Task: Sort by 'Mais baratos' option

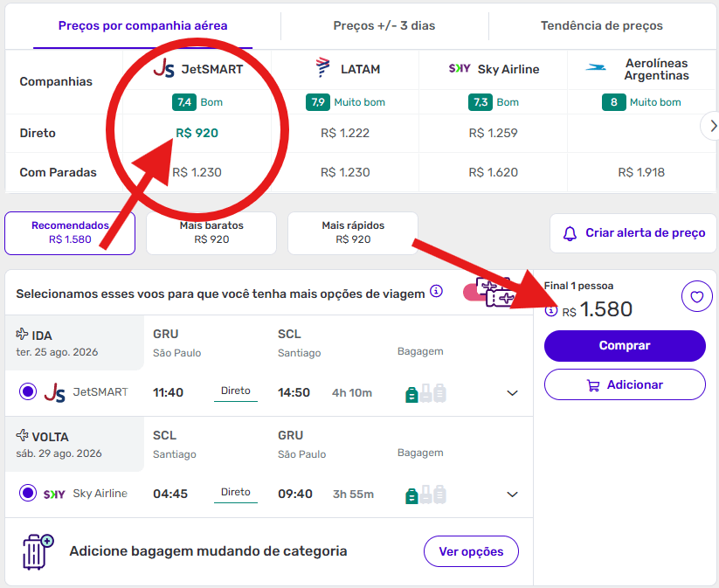Action: coord(211,232)
